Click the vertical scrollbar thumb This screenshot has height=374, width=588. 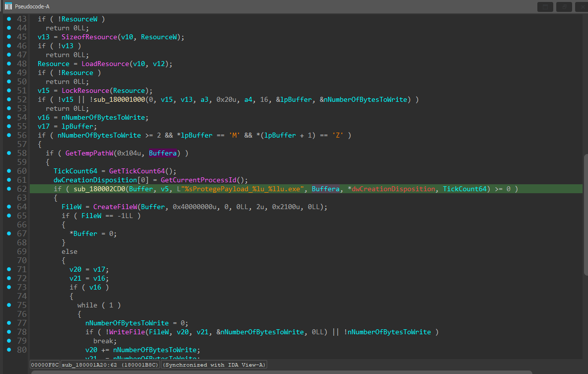tap(586, 215)
